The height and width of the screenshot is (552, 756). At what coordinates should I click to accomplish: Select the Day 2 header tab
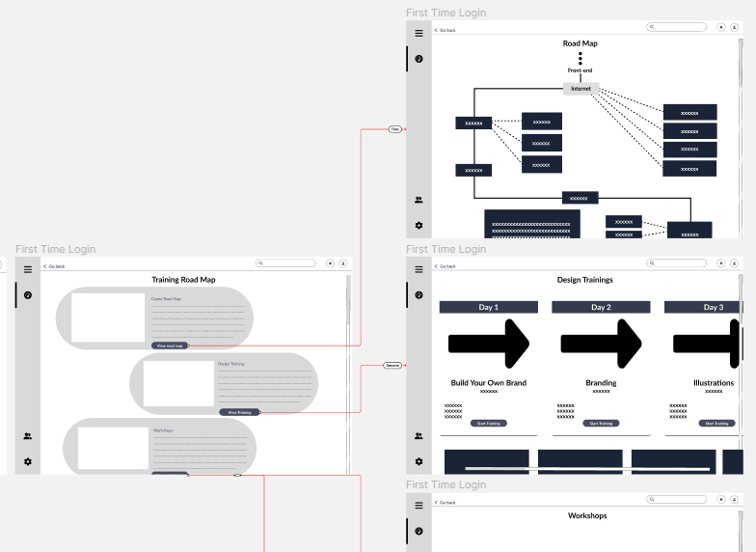pyautogui.click(x=601, y=307)
